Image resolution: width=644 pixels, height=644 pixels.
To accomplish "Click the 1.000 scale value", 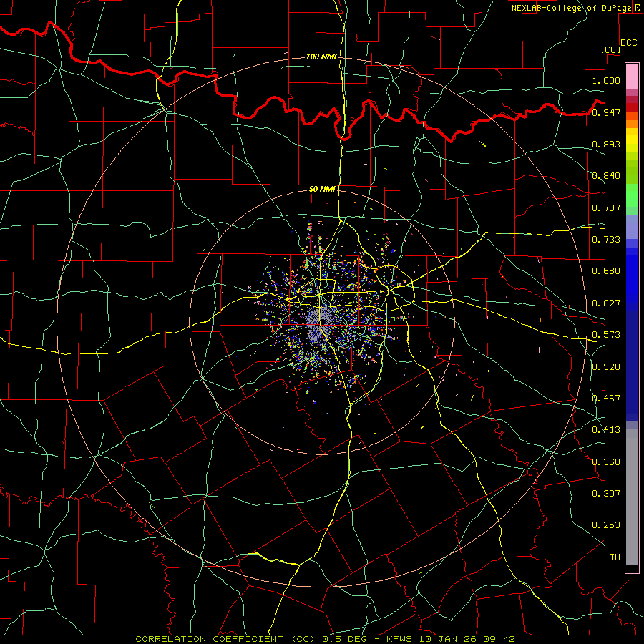I will coord(606,80).
